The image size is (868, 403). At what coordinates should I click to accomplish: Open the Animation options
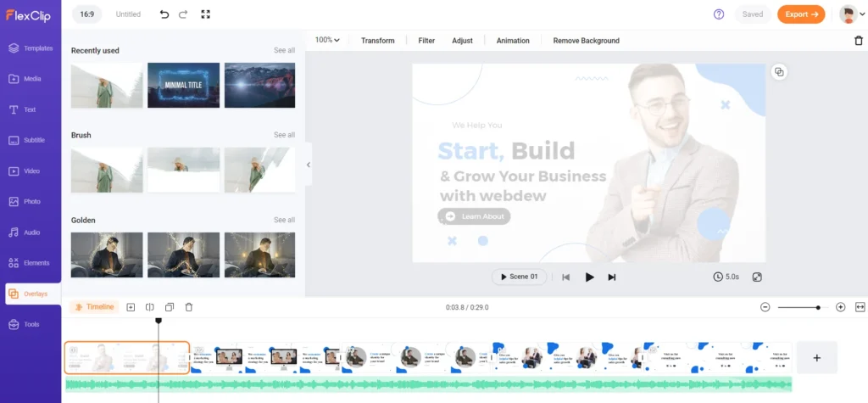[513, 41]
